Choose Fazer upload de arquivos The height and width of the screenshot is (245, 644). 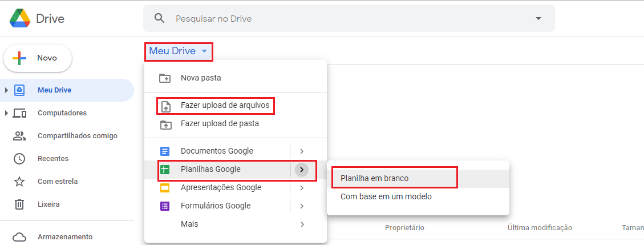pos(225,106)
